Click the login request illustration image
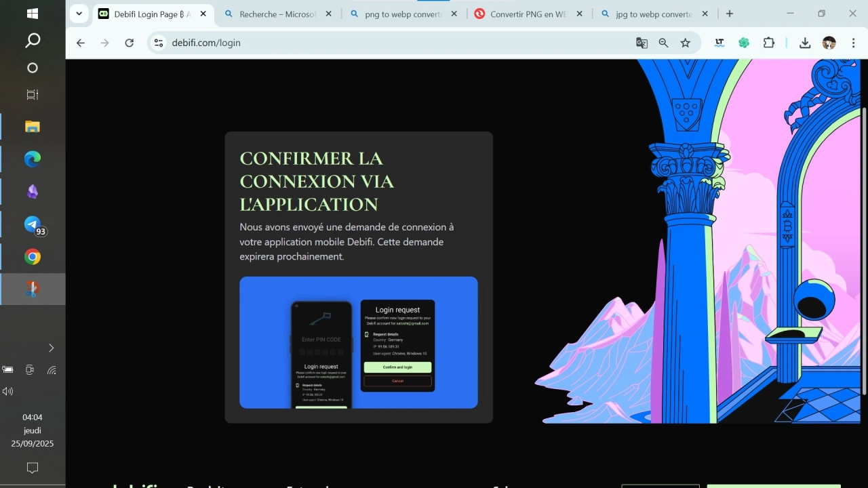The height and width of the screenshot is (488, 868). click(358, 342)
